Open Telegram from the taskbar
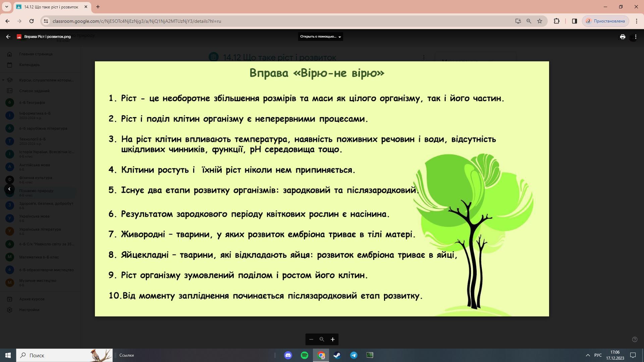Image resolution: width=644 pixels, height=362 pixels. [x=354, y=355]
